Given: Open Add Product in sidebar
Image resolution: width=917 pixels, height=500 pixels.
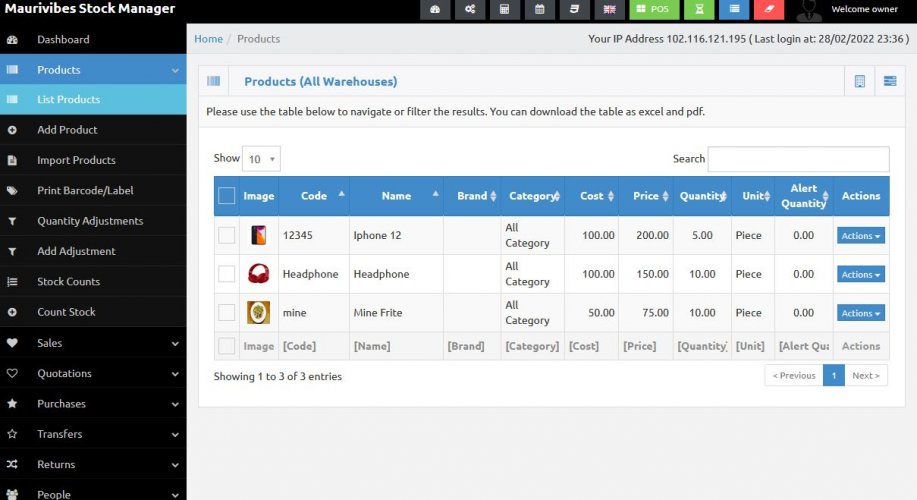Looking at the screenshot, I should point(93,130).
